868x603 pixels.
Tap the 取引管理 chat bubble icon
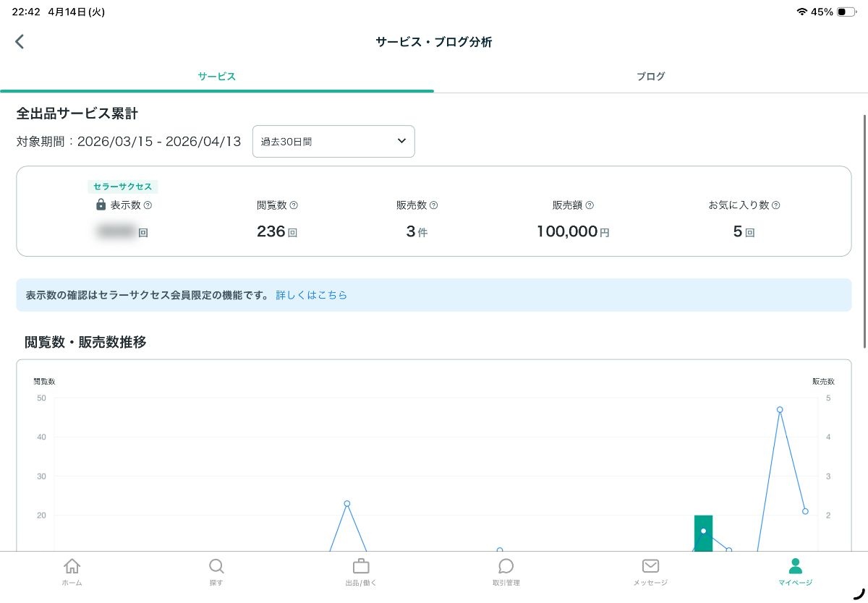click(506, 566)
